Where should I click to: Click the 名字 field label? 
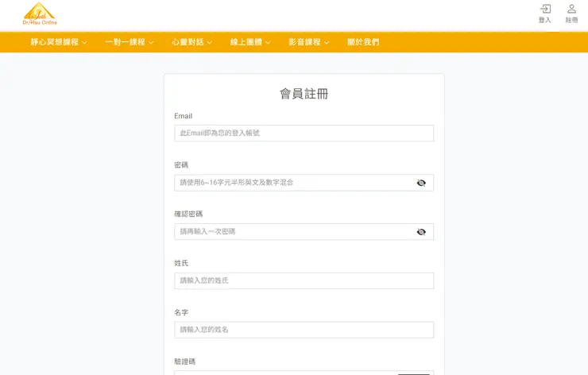click(x=181, y=312)
